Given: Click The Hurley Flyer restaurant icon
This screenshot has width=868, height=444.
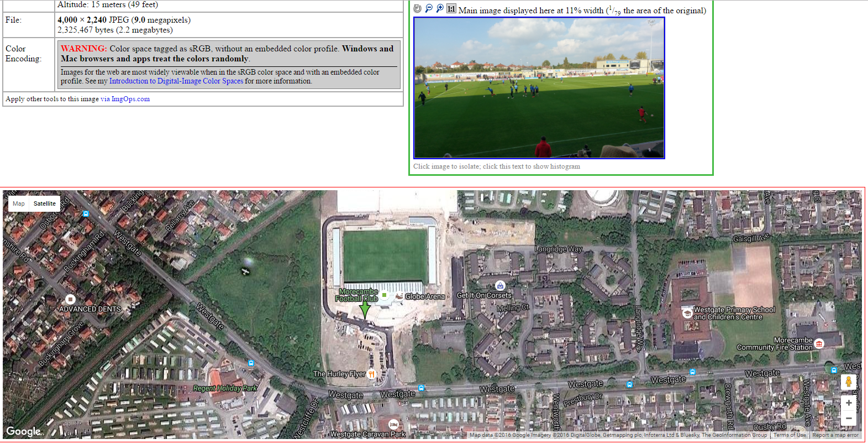Looking at the screenshot, I should point(371,374).
